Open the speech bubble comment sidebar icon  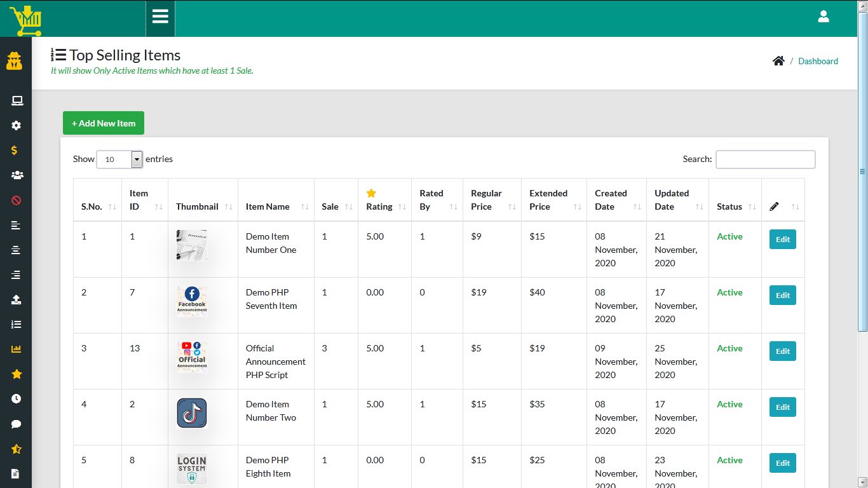(17, 424)
